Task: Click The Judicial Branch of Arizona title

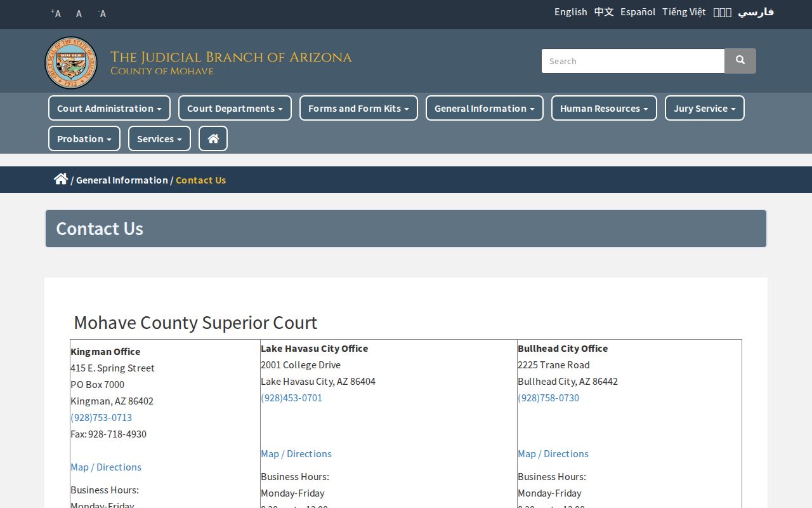Action: point(231,57)
